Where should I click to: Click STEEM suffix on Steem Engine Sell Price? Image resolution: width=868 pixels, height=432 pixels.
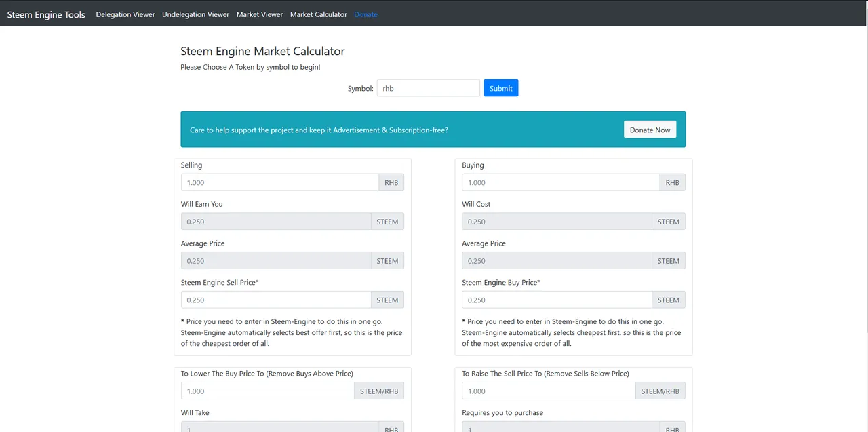(x=387, y=300)
